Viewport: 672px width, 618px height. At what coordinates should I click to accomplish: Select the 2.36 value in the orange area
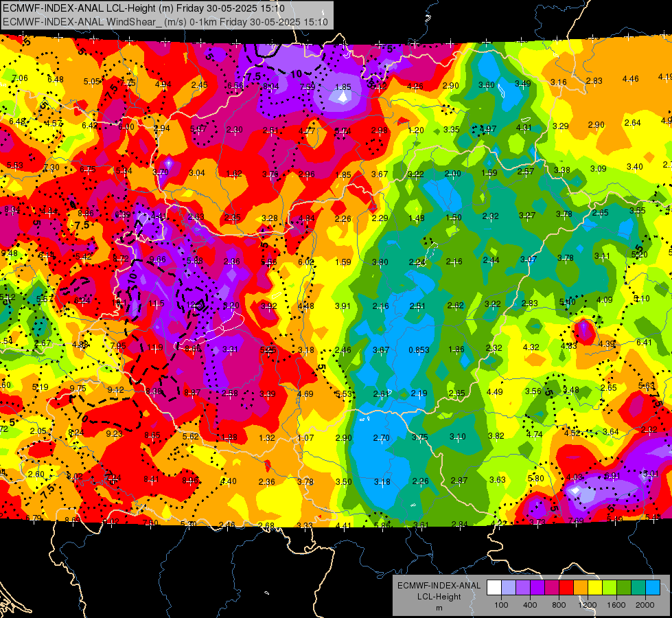[267, 481]
